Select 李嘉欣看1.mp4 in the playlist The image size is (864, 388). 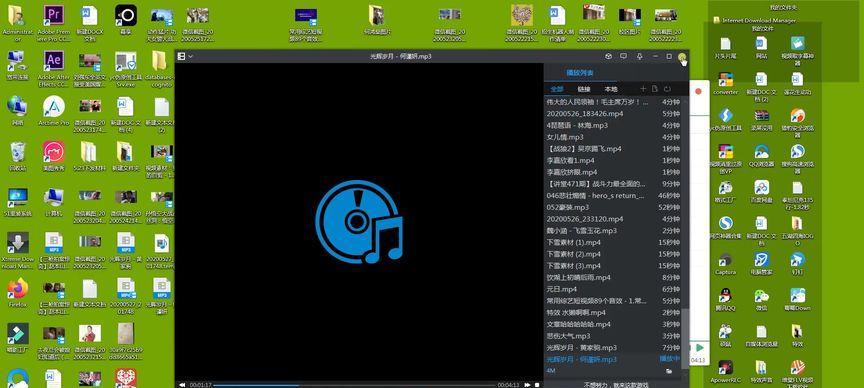coord(613,160)
